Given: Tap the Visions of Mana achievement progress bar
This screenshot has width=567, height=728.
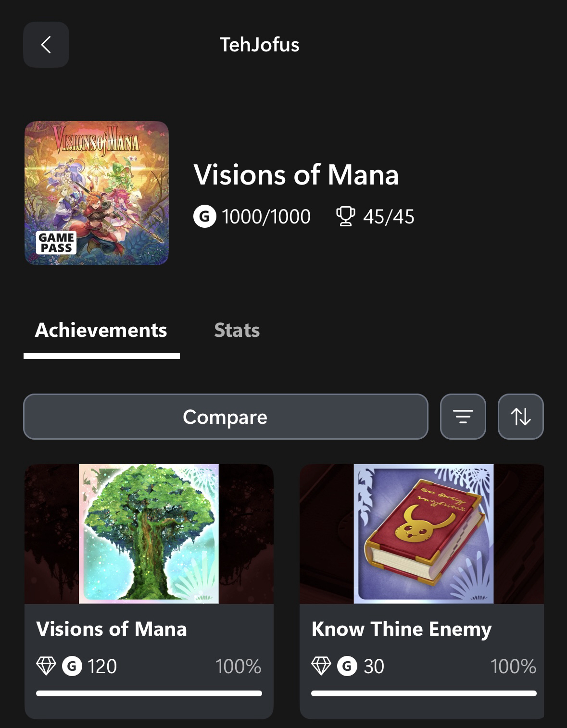Looking at the screenshot, I should pos(149,693).
